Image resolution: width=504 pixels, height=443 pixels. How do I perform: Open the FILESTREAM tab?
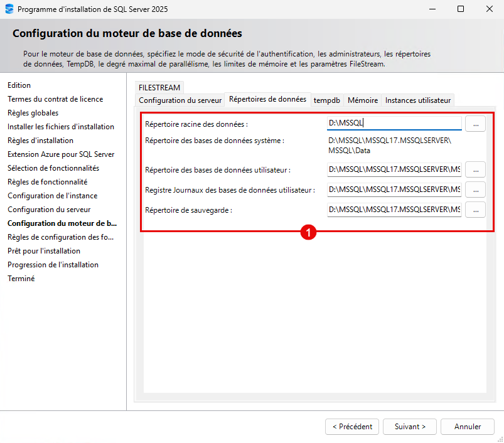tap(159, 87)
